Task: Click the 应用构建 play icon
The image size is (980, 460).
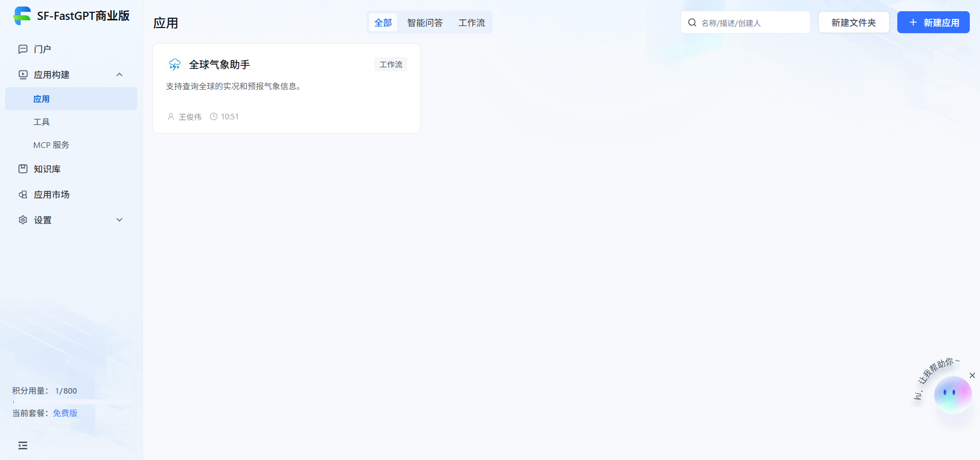Action: pyautogui.click(x=23, y=74)
